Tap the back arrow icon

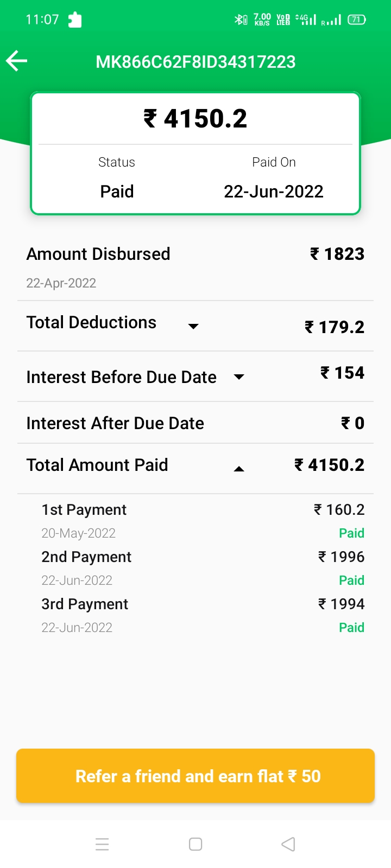pyautogui.click(x=17, y=61)
